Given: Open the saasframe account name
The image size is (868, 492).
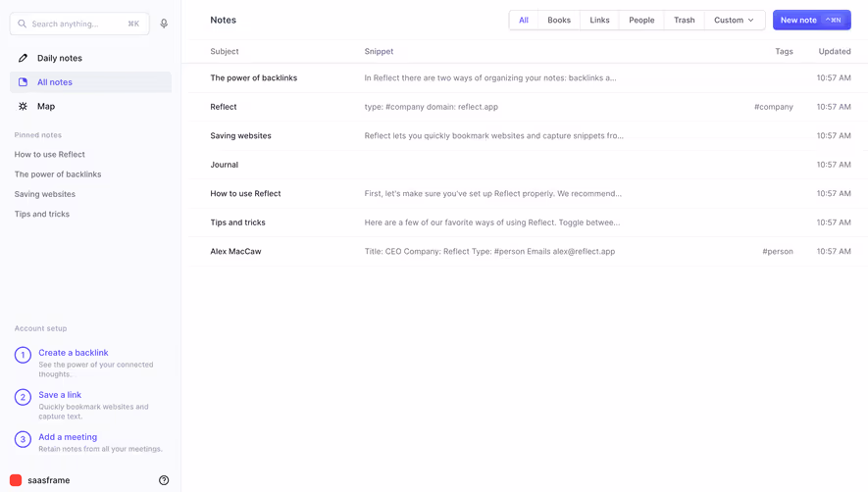Looking at the screenshot, I should pos(49,480).
